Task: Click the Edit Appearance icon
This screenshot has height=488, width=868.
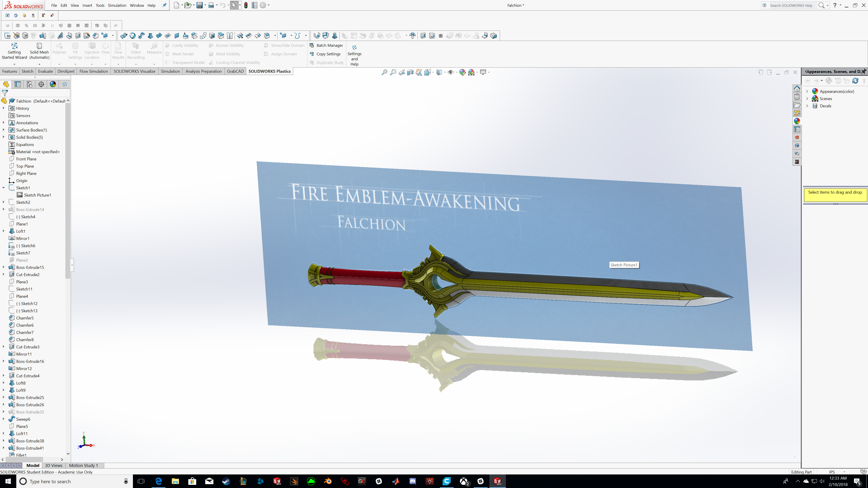Action: coord(462,72)
